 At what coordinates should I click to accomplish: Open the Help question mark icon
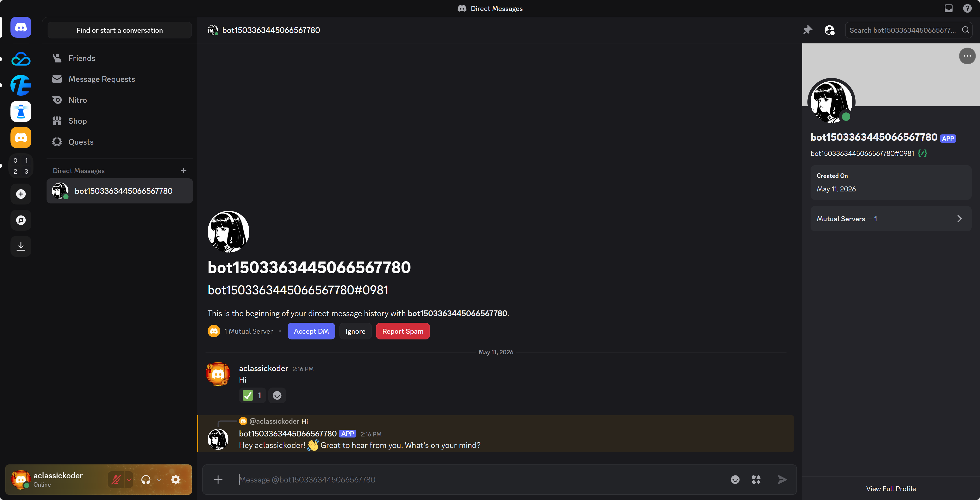[967, 8]
